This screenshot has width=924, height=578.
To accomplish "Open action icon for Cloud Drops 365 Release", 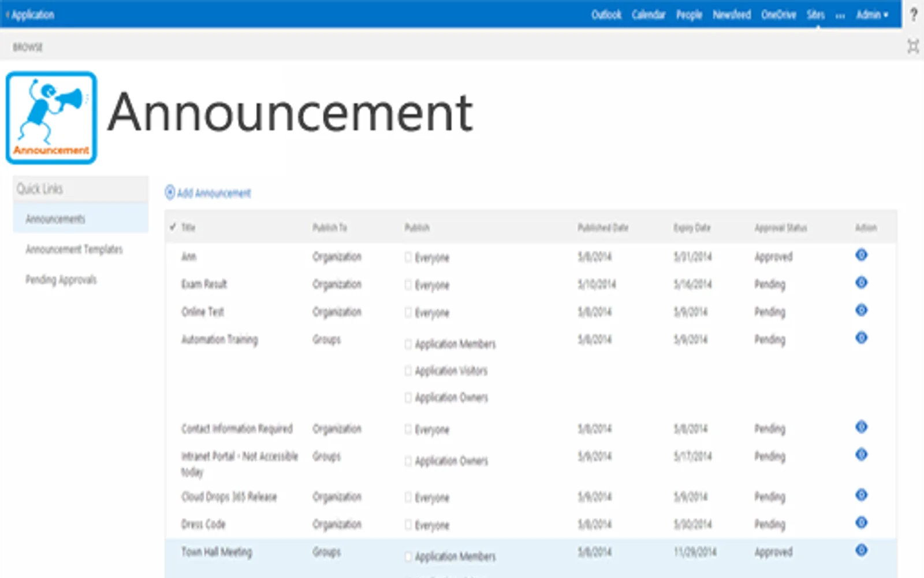I will [x=861, y=495].
